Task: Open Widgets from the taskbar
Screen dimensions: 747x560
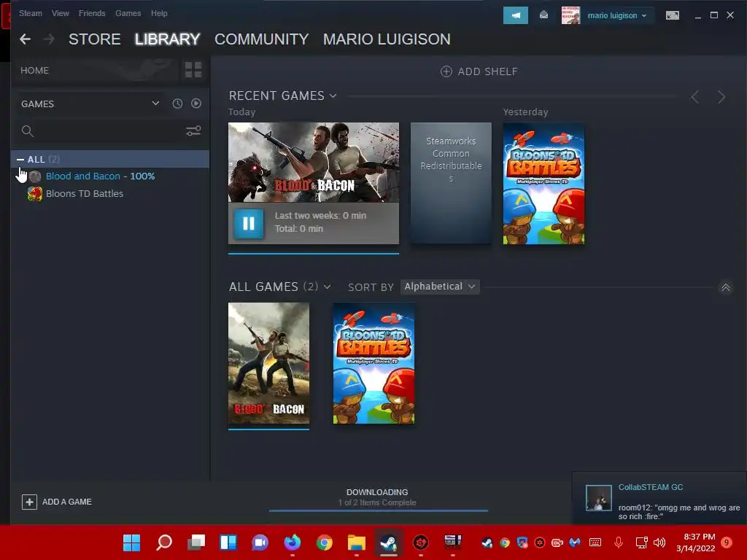Action: 228,542
